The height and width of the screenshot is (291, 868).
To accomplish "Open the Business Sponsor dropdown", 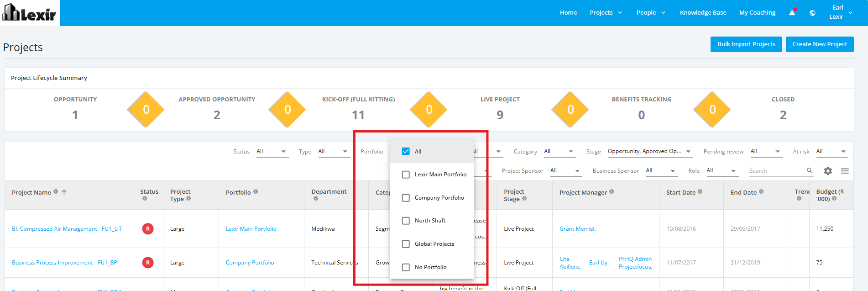I will coord(661,170).
